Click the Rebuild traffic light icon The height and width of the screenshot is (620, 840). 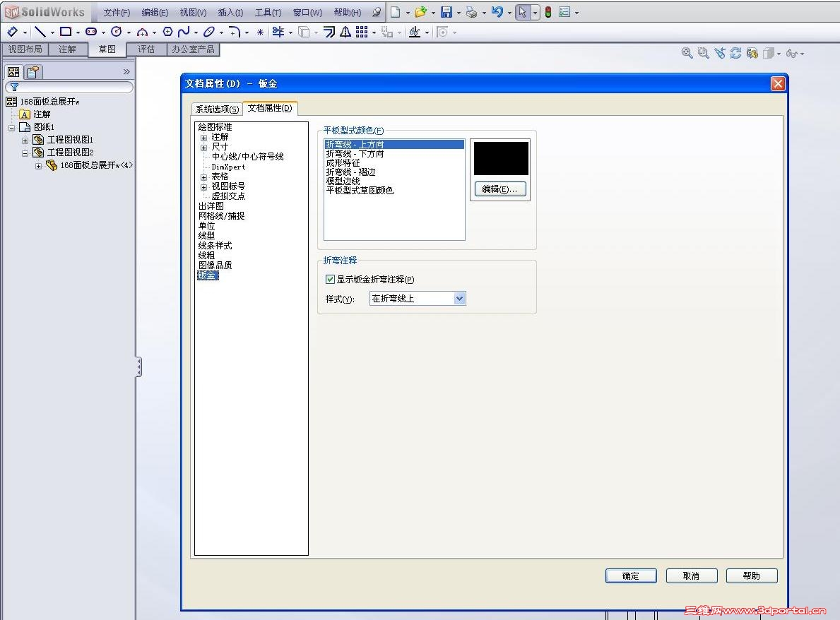pyautogui.click(x=548, y=12)
